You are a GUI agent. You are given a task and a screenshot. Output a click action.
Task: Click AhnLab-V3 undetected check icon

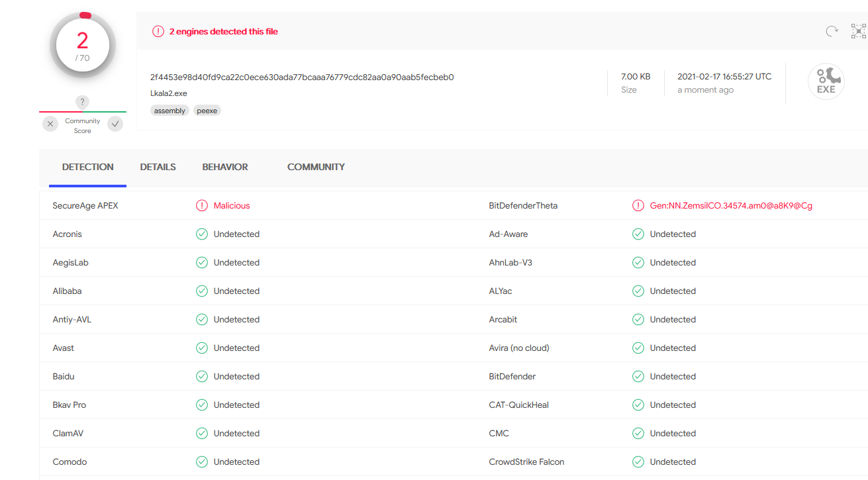pos(638,263)
